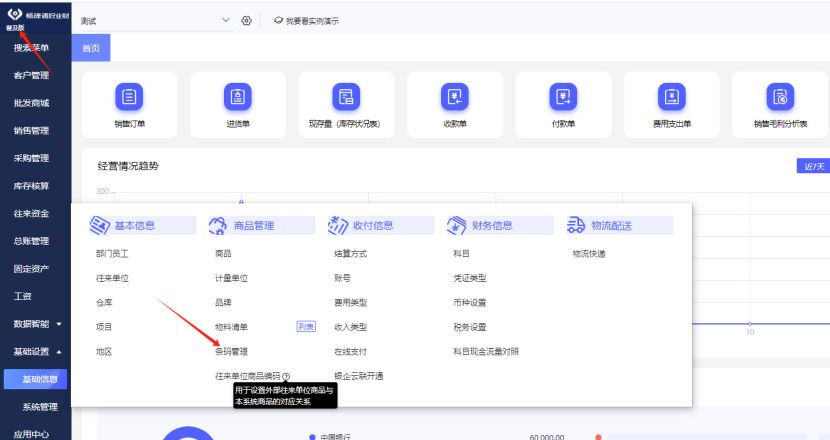Image resolution: width=830 pixels, height=440 pixels.
Task: Click help icon next to 往来单位商品编码
Action: (x=286, y=377)
